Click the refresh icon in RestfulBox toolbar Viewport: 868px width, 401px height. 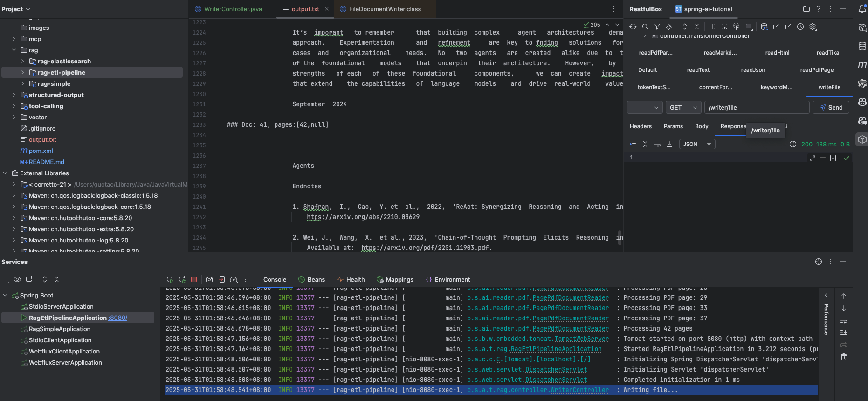tap(633, 27)
